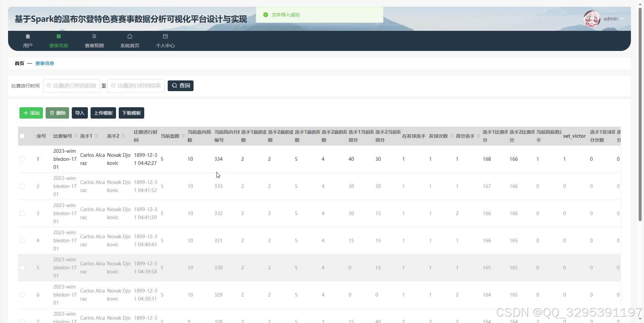Open the 用户 nav icon
644x323 pixels.
pyautogui.click(x=28, y=37)
